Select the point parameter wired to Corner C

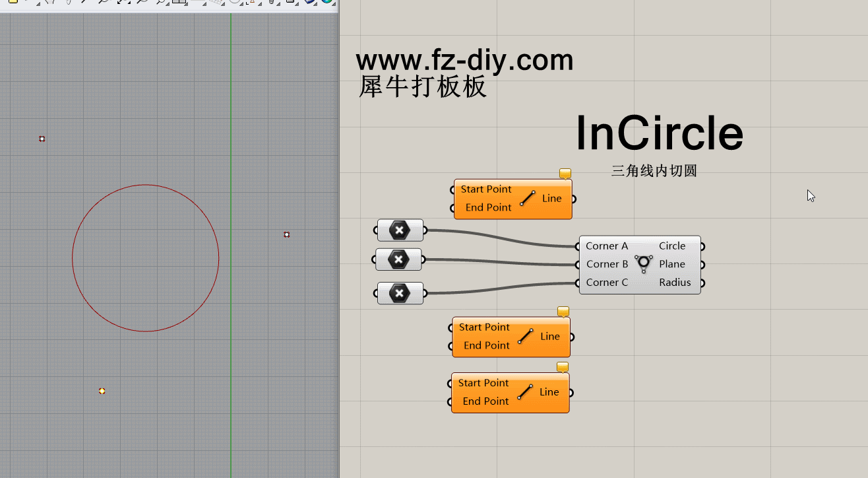click(x=400, y=293)
